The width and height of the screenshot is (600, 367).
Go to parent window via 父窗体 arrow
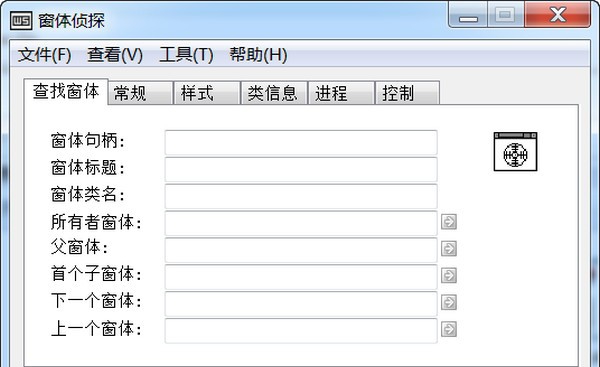[449, 248]
